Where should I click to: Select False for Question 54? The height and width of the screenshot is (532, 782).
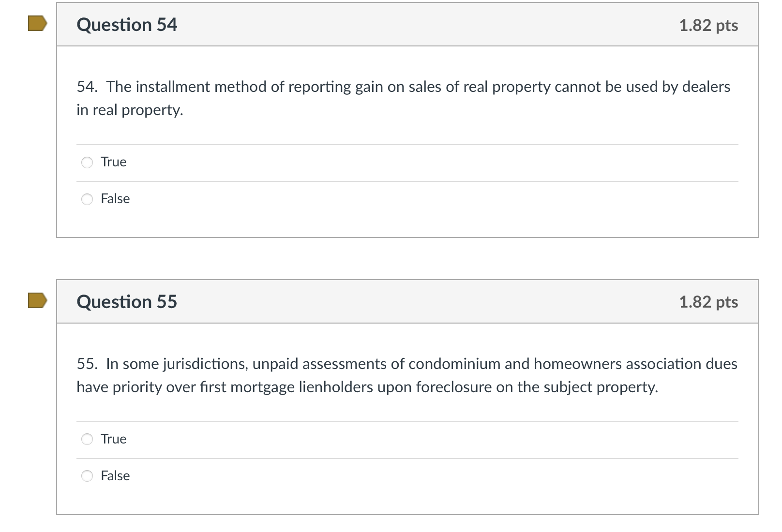pyautogui.click(x=87, y=199)
